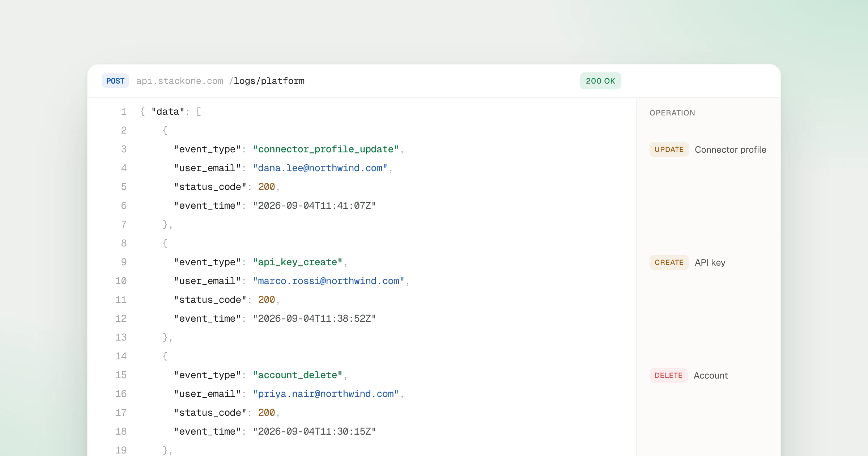
Task: Select the api.stackone.com host text
Action: (x=179, y=81)
